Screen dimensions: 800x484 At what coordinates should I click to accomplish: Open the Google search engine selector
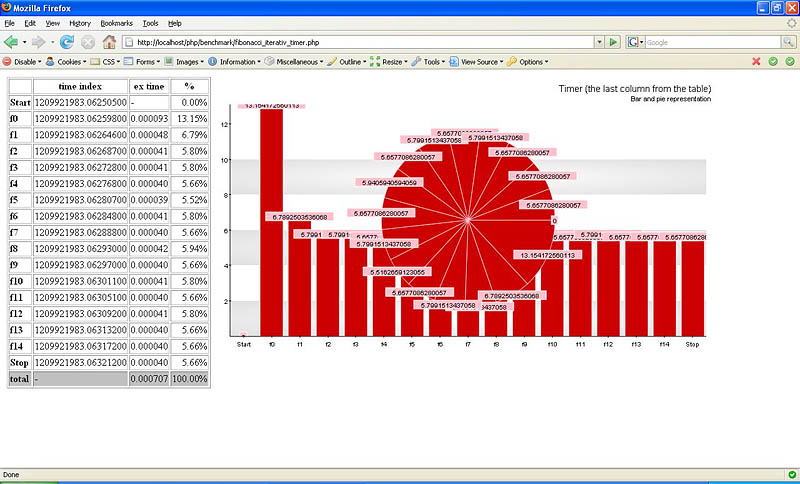tap(636, 42)
